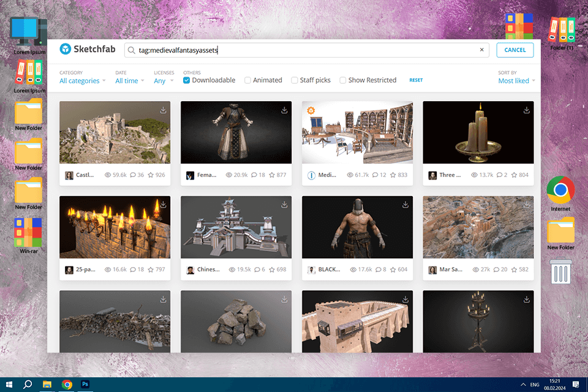Viewport: 588px width, 392px height.
Task: Clear the search field with the X
Action: 481,50
